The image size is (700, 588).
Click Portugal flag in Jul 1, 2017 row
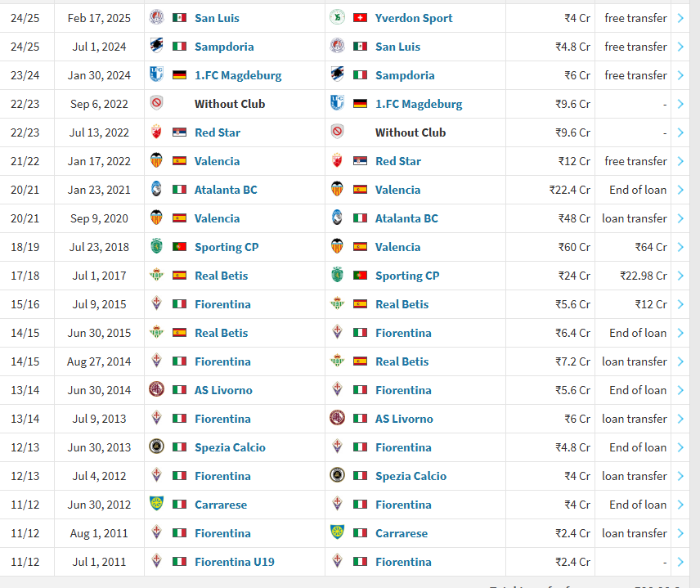point(360,276)
